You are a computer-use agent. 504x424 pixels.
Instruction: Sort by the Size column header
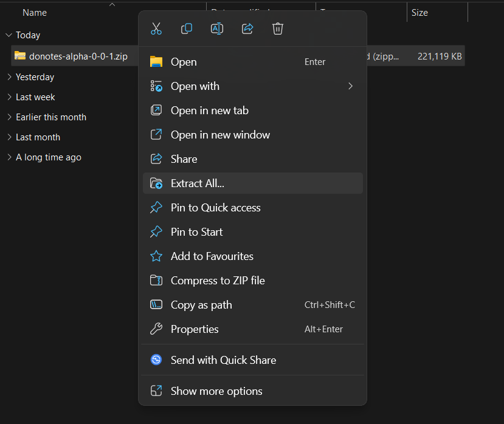[419, 13]
